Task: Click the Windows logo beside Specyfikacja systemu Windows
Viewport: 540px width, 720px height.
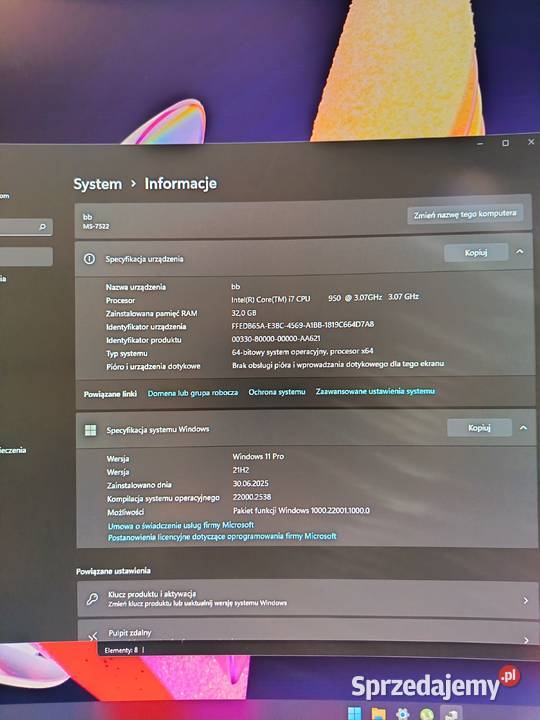Action: [x=90, y=430]
